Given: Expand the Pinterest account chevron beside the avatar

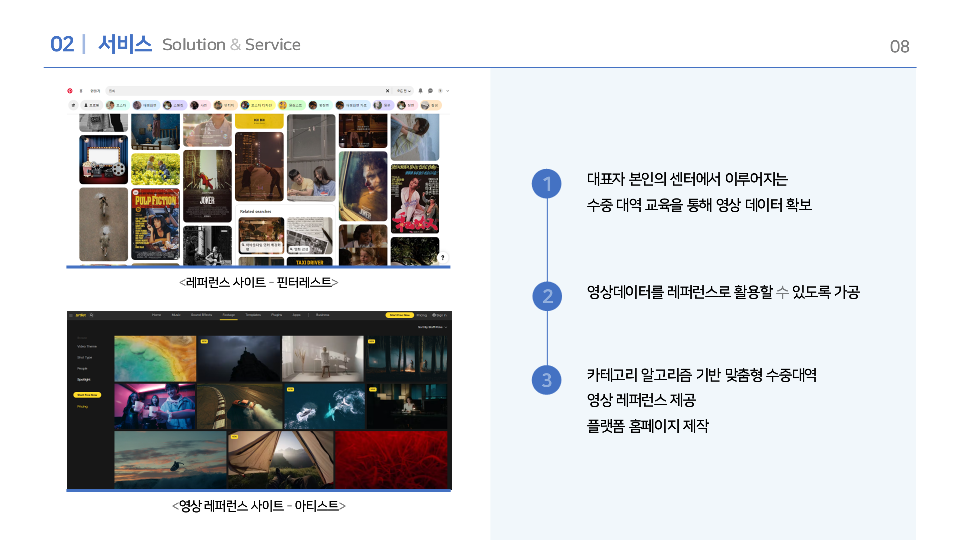Looking at the screenshot, I should [x=448, y=91].
